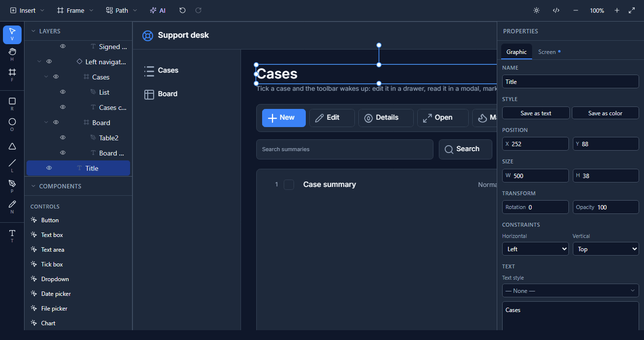
Task: Tick the Case summary row checkbox
Action: click(x=289, y=184)
